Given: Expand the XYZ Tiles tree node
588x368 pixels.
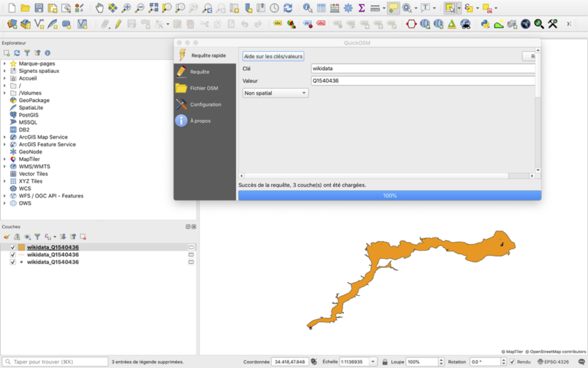Looking at the screenshot, I should coord(4,181).
